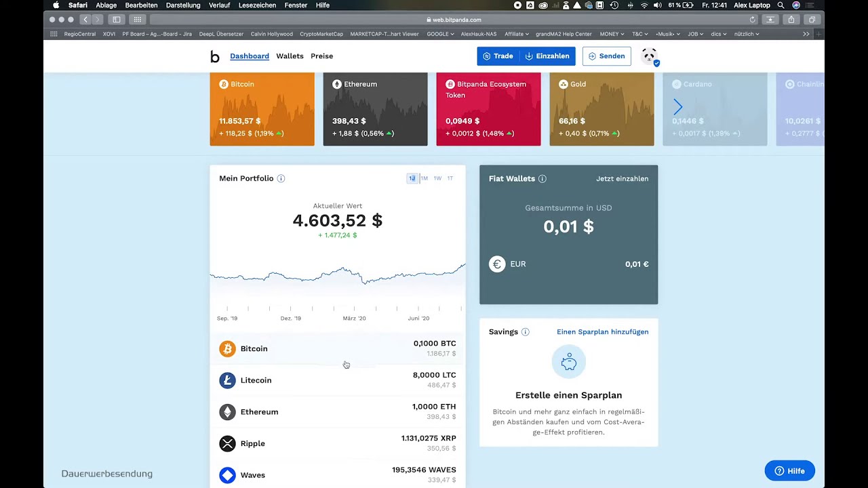The image size is (868, 488).
Task: Click the Wi-Fi menu bar icon
Action: pos(644,5)
